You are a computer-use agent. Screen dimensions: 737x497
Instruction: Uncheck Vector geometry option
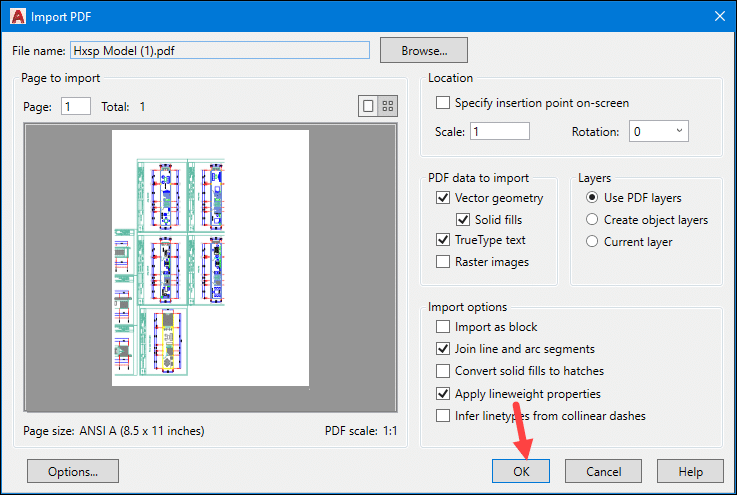[443, 198]
